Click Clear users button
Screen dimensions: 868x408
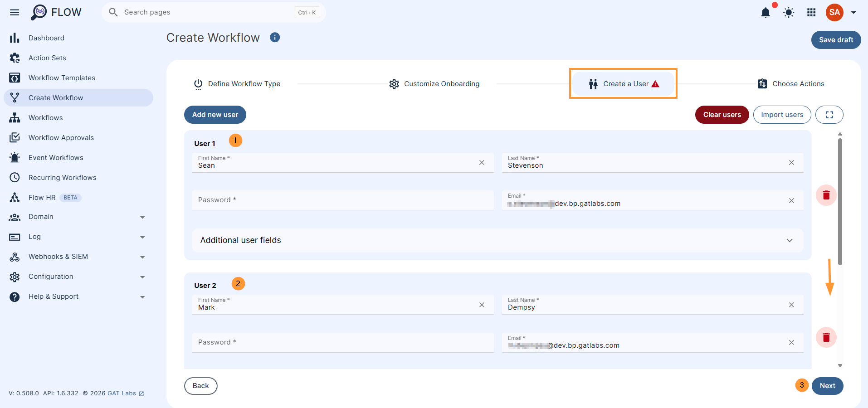pos(722,115)
